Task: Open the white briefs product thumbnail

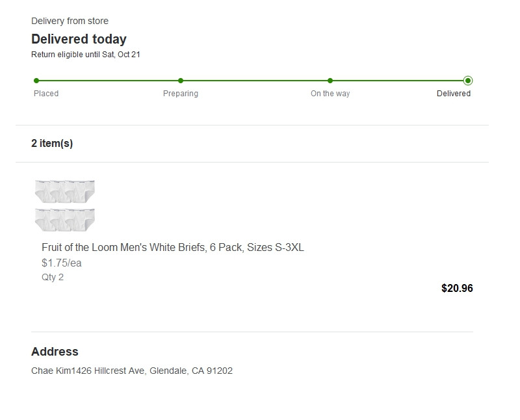Action: (65, 205)
